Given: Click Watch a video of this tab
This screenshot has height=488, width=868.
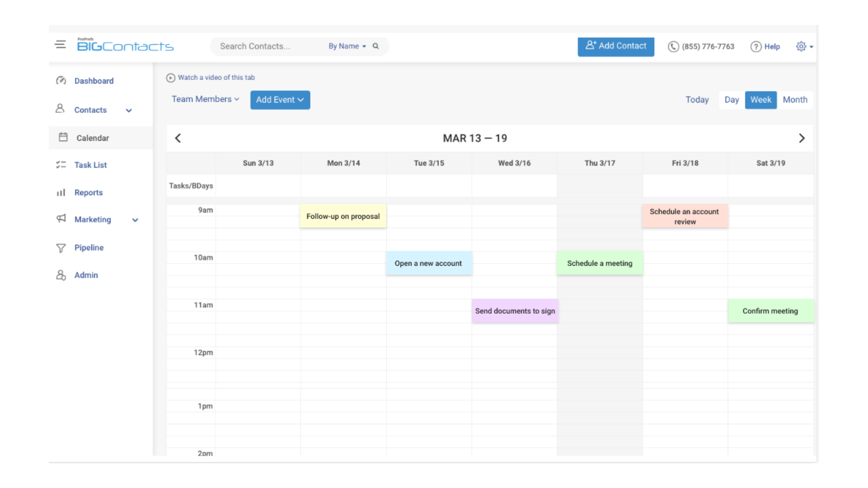Looking at the screenshot, I should 216,78.
